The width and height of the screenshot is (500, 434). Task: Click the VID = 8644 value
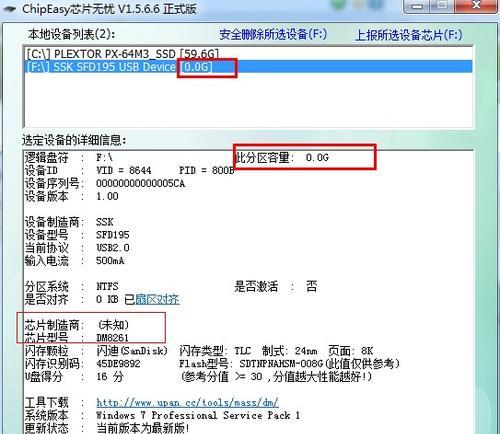pos(124,170)
